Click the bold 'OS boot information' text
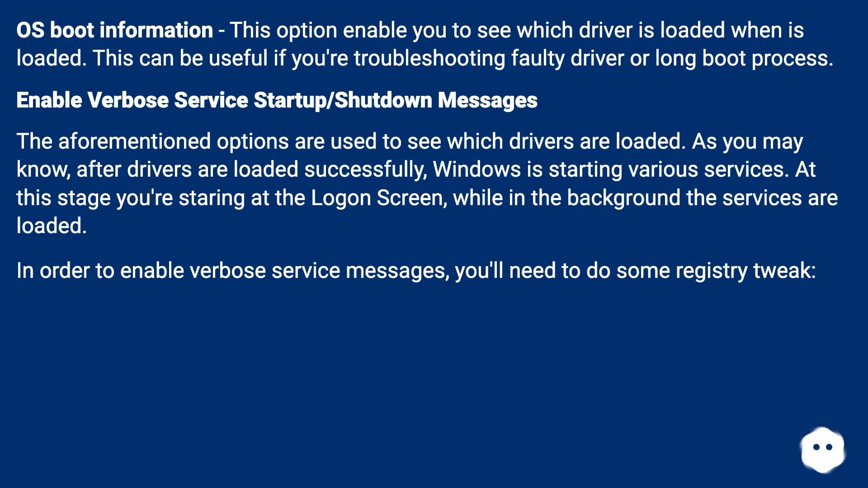Image resolution: width=868 pixels, height=488 pixels. pos(115,30)
